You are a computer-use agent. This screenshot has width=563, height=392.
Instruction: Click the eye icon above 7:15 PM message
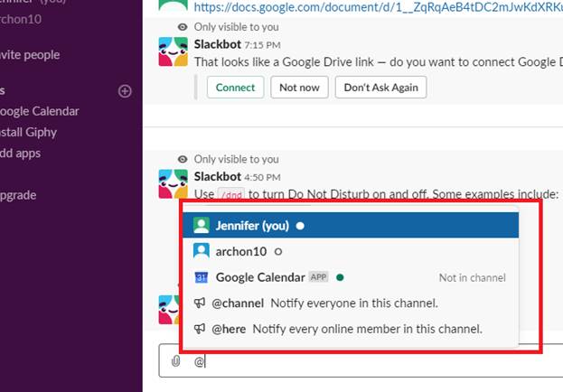pos(183,27)
